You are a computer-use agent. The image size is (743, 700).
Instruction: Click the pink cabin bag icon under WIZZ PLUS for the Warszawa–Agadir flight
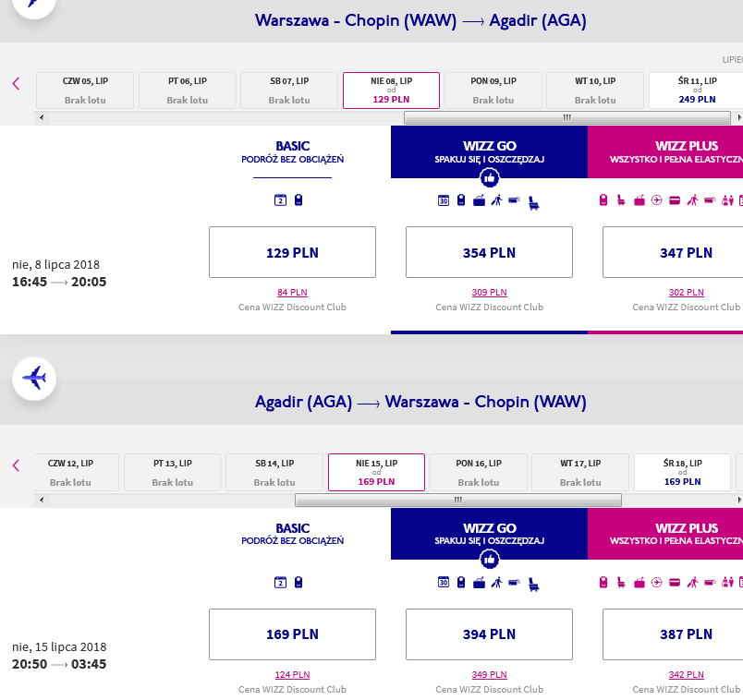[603, 200]
